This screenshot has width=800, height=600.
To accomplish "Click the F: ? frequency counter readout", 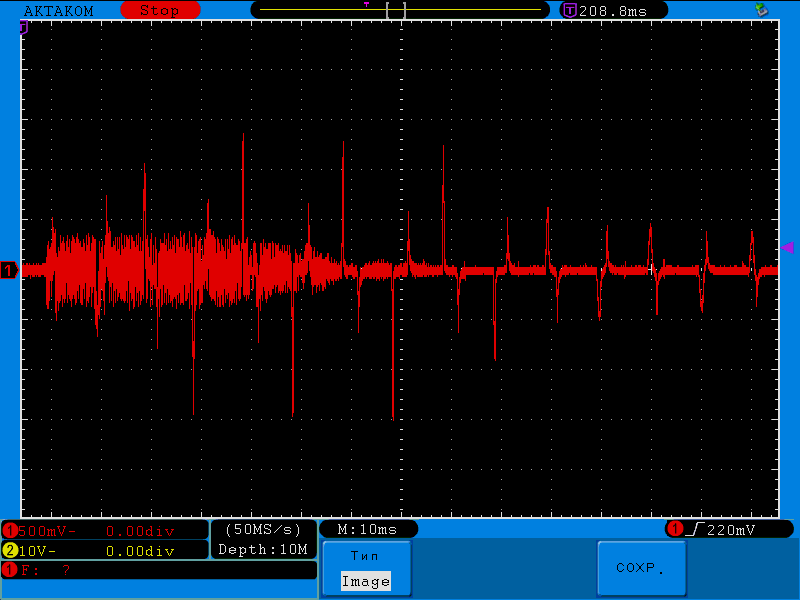I will click(45, 570).
